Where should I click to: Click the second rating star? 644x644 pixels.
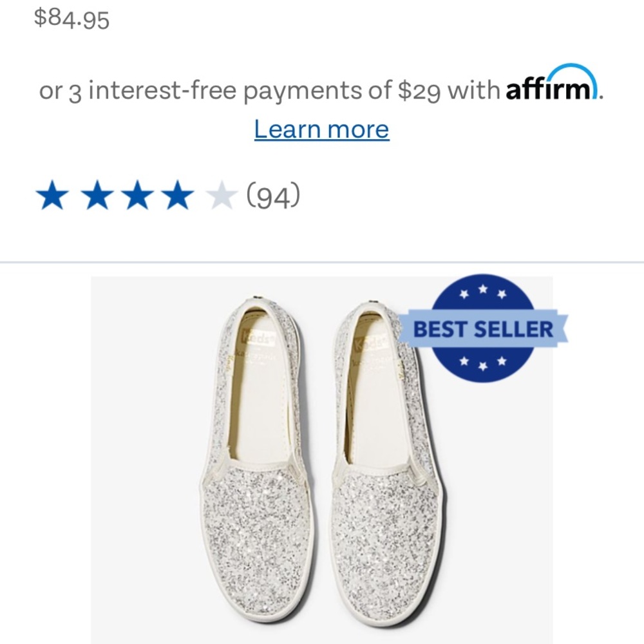click(x=95, y=194)
